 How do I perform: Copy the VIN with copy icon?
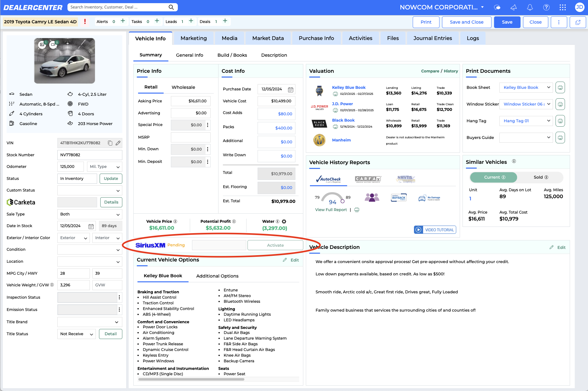110,143
